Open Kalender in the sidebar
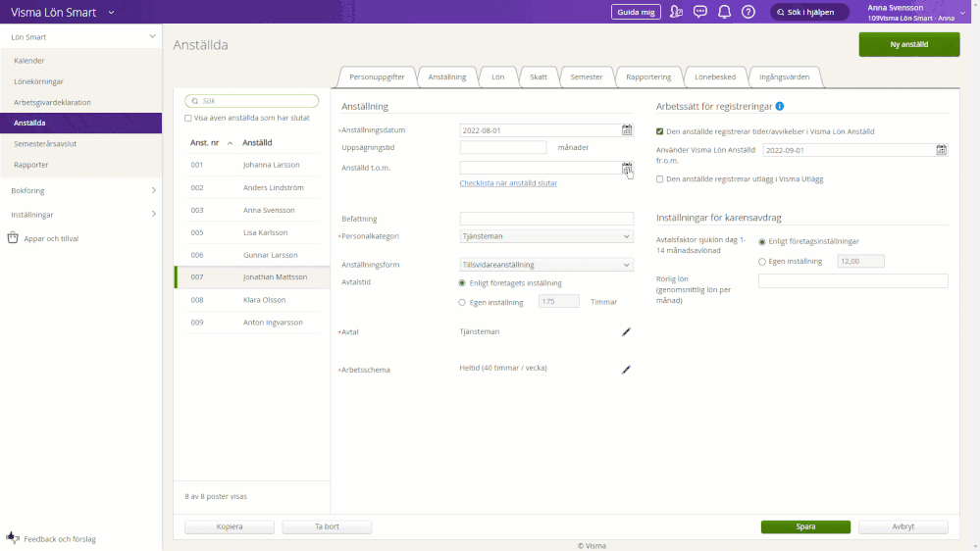 coord(29,61)
